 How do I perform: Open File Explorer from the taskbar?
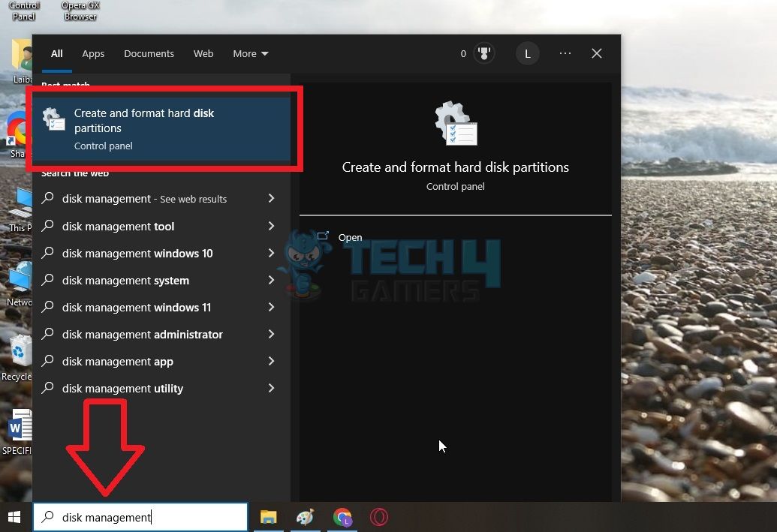tap(268, 517)
